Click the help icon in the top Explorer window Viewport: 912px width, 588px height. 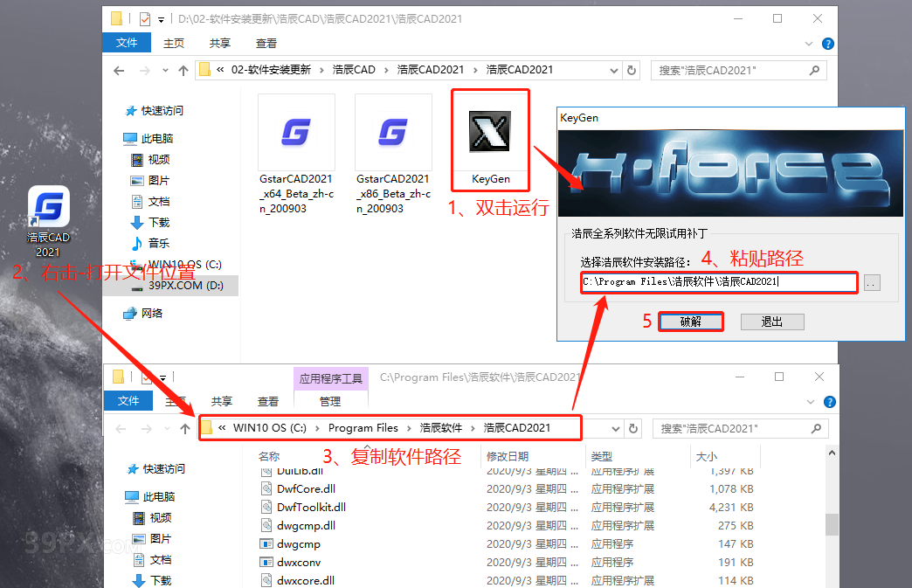click(x=827, y=44)
